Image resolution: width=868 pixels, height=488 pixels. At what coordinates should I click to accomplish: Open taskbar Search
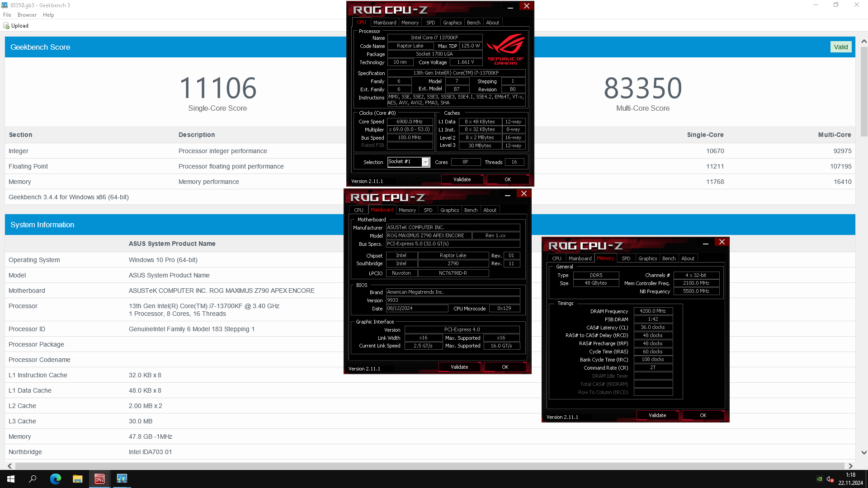[33, 479]
